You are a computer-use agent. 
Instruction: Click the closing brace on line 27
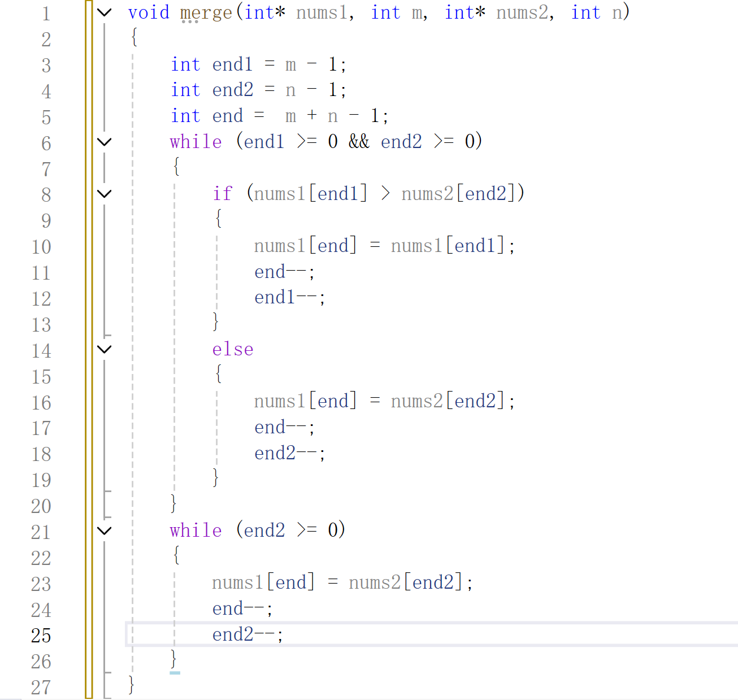(x=131, y=685)
